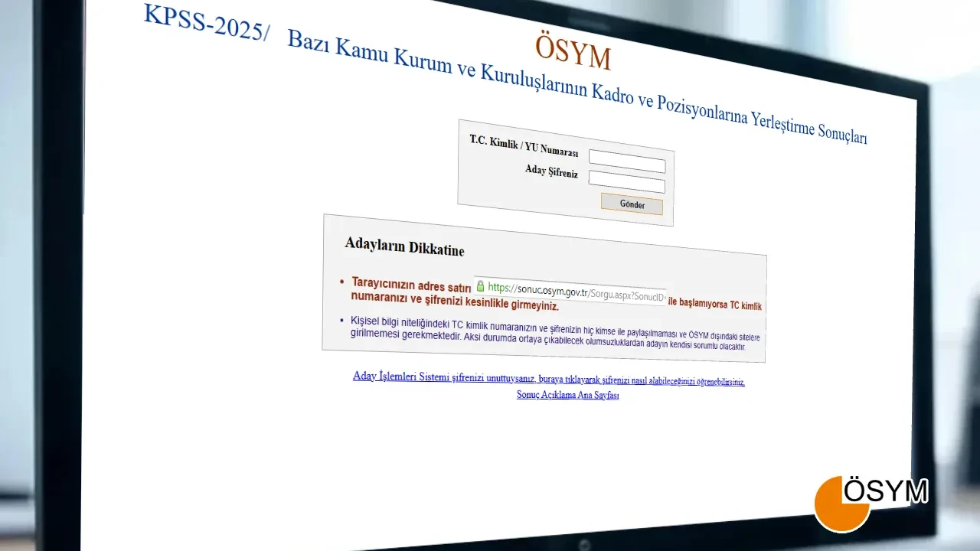Click the Adayların Dikkatine heading
The height and width of the screenshot is (551, 980).
click(405, 248)
